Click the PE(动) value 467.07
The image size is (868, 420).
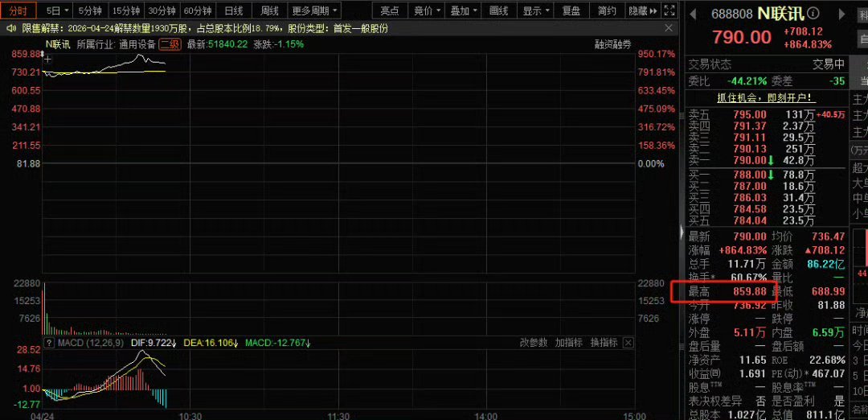pyautogui.click(x=828, y=374)
